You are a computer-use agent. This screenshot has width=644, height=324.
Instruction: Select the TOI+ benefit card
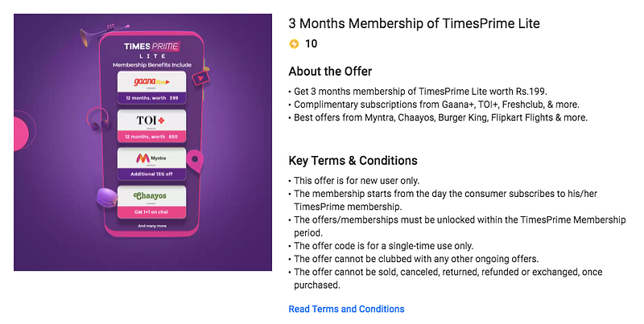[x=151, y=126]
